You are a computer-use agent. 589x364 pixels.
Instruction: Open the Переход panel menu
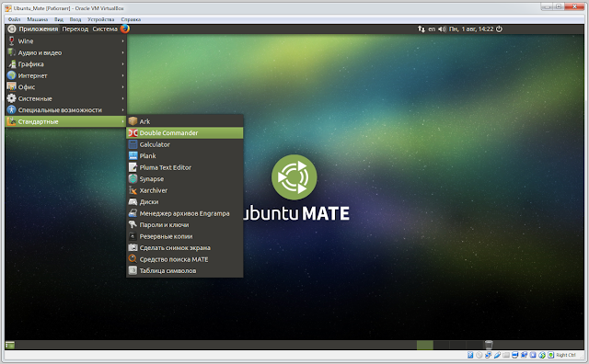tap(75, 28)
